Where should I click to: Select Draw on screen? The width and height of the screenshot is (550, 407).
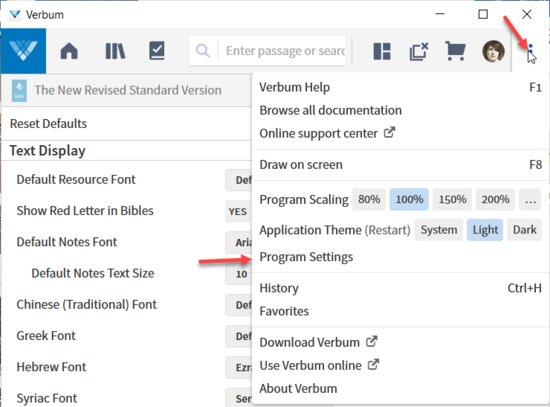pyautogui.click(x=400, y=165)
